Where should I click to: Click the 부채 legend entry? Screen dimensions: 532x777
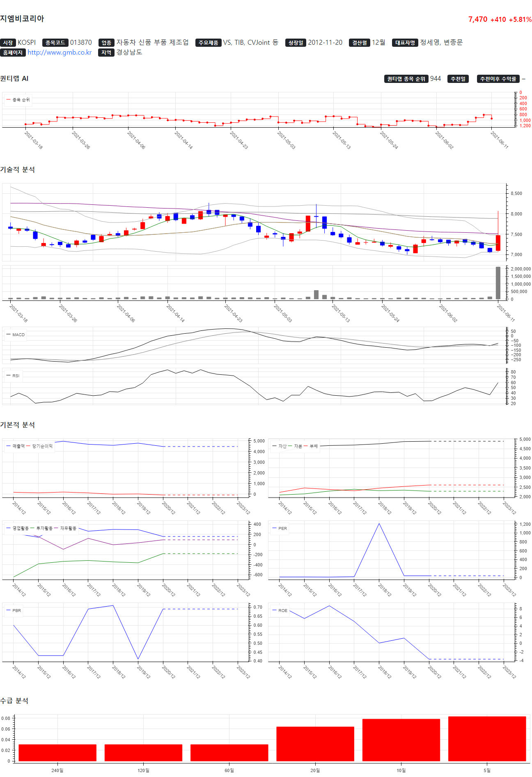[x=311, y=446]
